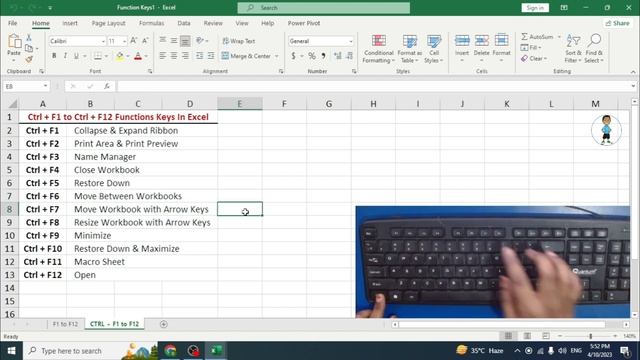Apply Accounting dollar format
Screen dimensions: 640x360
[293, 56]
